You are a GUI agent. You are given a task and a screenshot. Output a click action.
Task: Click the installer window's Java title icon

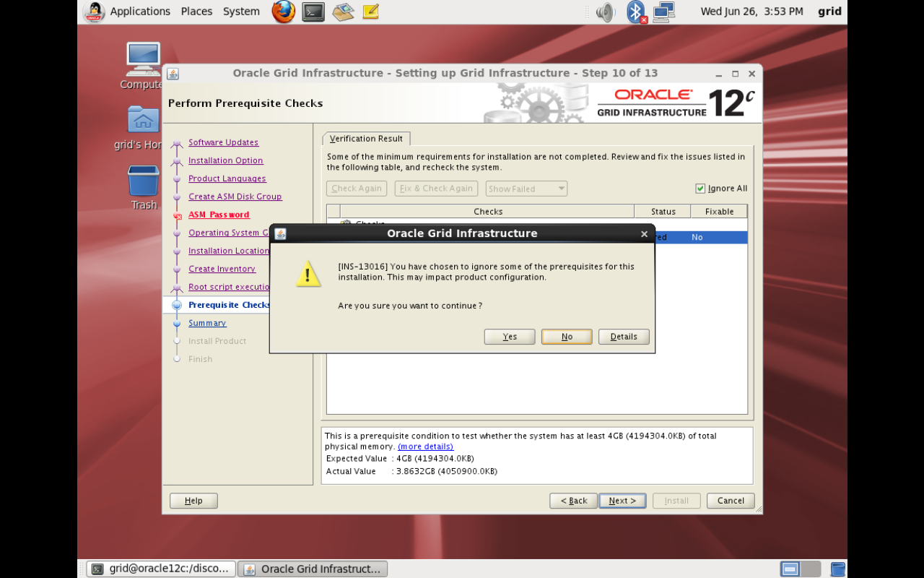(173, 74)
